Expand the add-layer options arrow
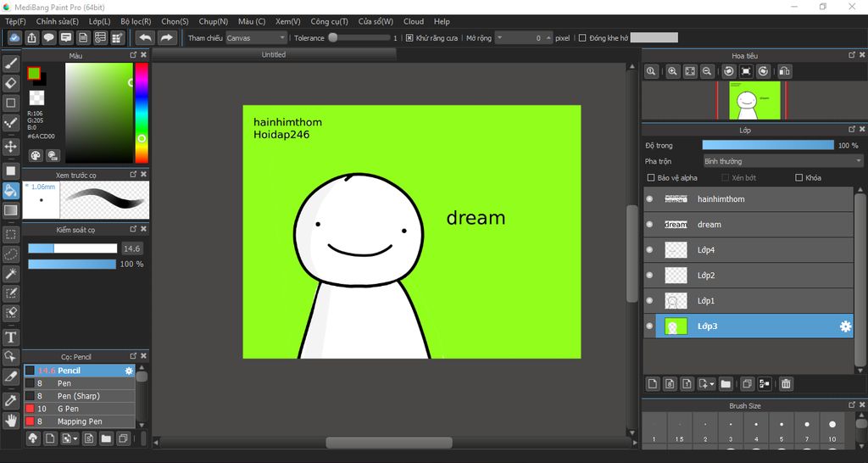The width and height of the screenshot is (868, 463). click(x=712, y=383)
